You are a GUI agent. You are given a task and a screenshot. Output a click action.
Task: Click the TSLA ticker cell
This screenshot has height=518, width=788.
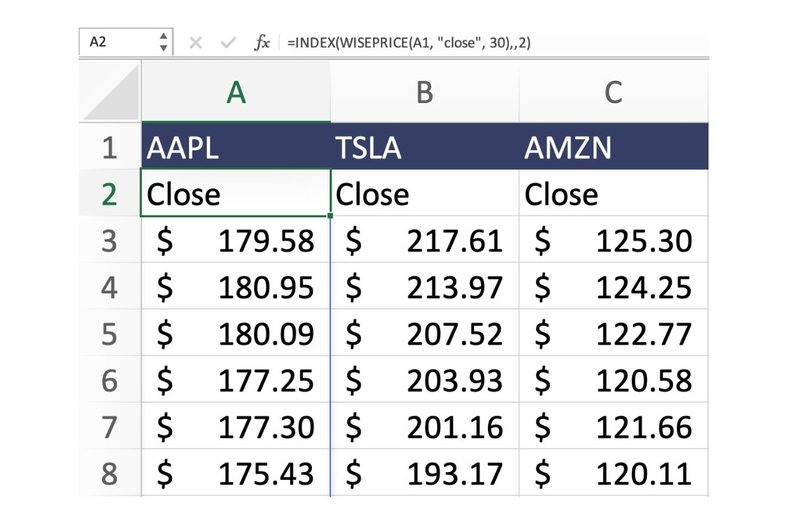424,149
